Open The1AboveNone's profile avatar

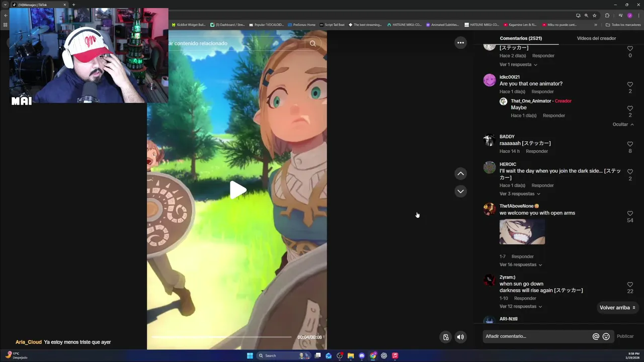(490, 209)
